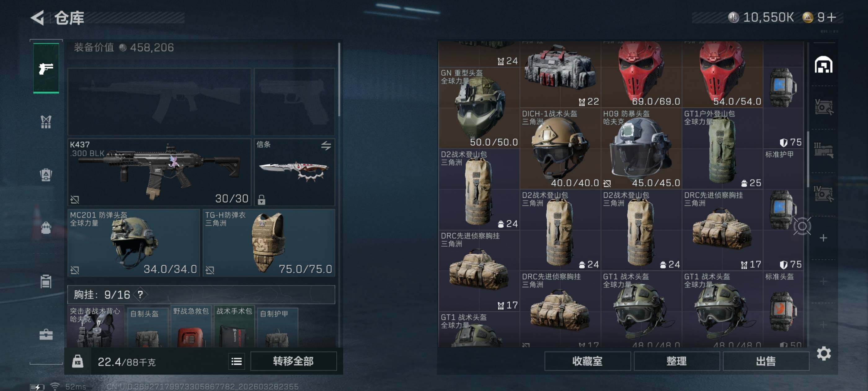
Task: Show chest rig help question mark
Action: [140, 295]
